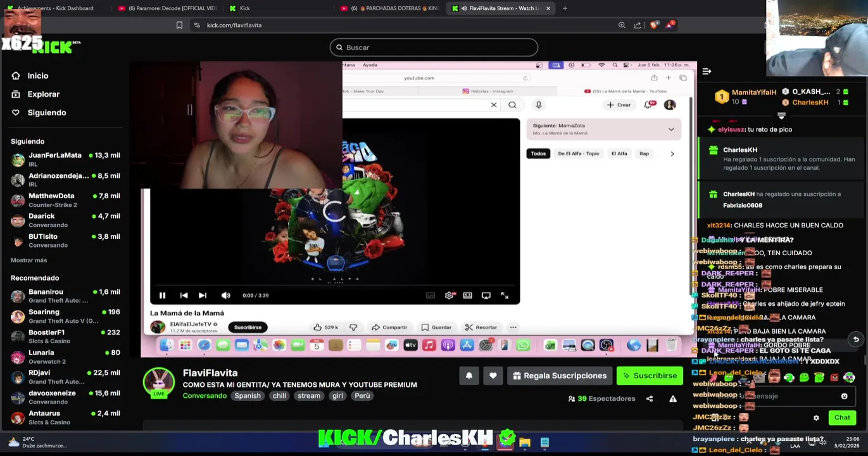Click YouTube dislike thumbs-down button
The image size is (868, 456).
point(353,327)
